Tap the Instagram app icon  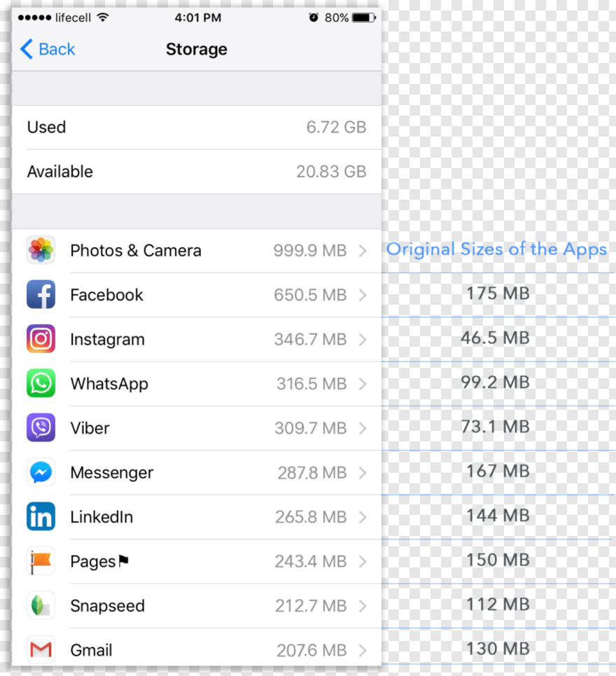41,339
